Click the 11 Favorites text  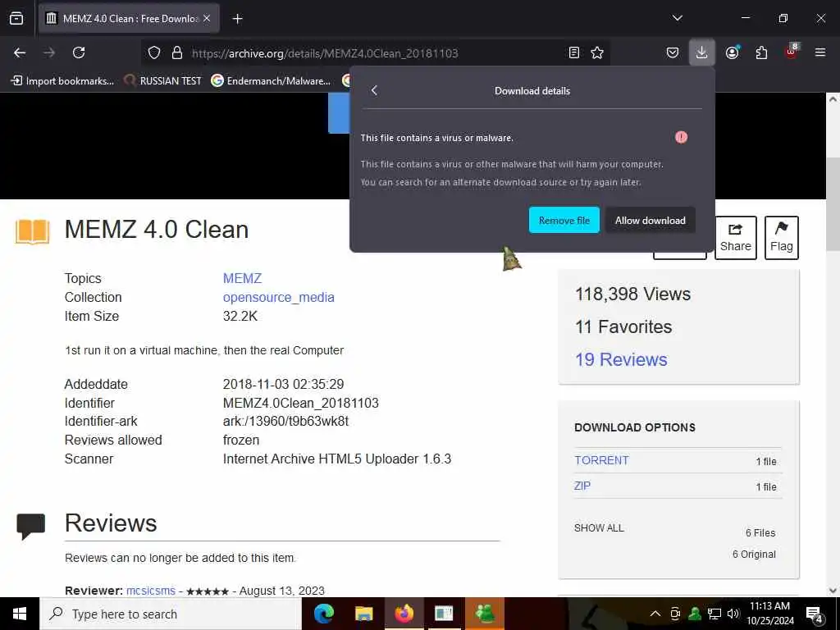(x=623, y=326)
